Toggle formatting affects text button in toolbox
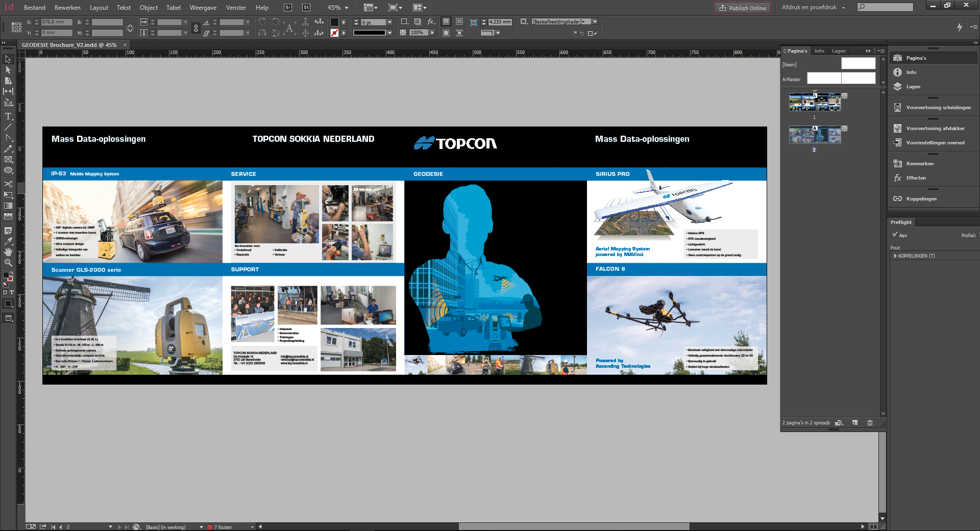Screen dimensions: 980x531 click(x=12, y=293)
